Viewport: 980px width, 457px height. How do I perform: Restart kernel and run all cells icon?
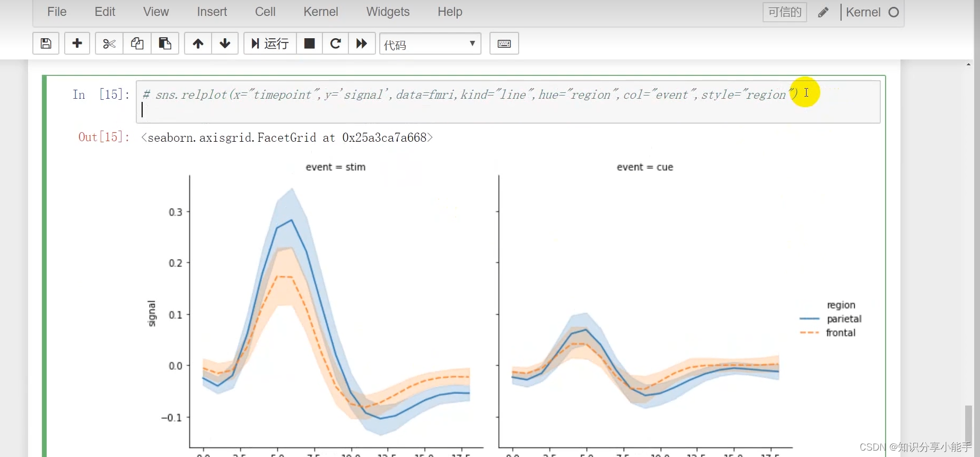(362, 44)
